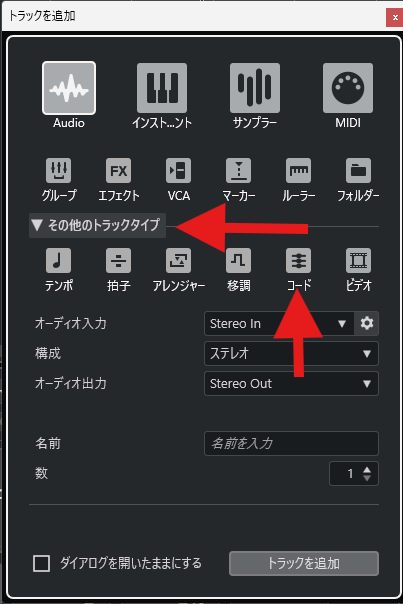Select the MIDI track type
The height and width of the screenshot is (604, 403).
pyautogui.click(x=348, y=88)
